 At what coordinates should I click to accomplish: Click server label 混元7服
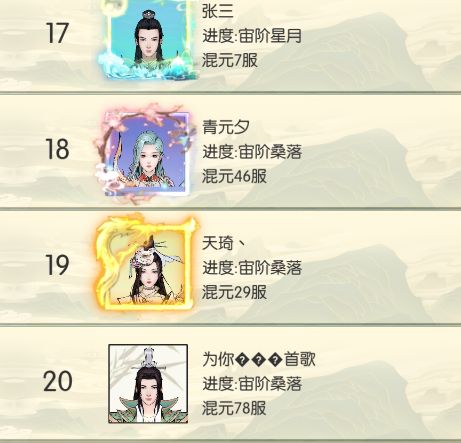pyautogui.click(x=230, y=60)
